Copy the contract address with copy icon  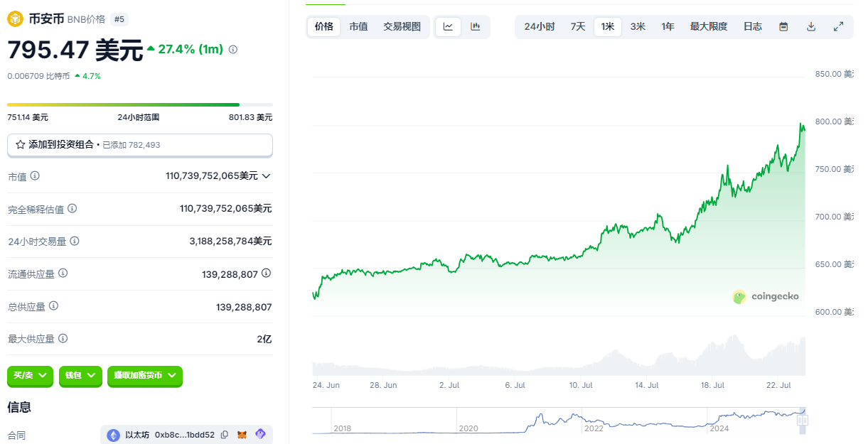pos(225,434)
